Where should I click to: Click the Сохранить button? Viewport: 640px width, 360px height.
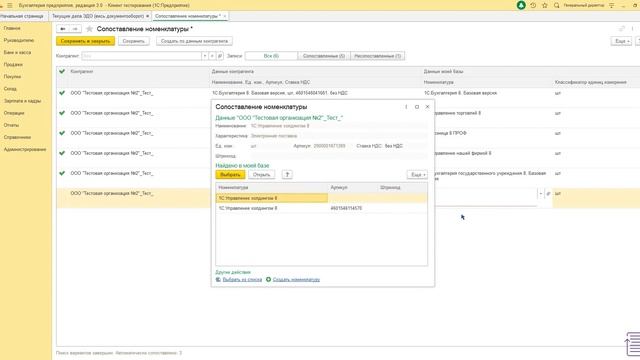(133, 41)
